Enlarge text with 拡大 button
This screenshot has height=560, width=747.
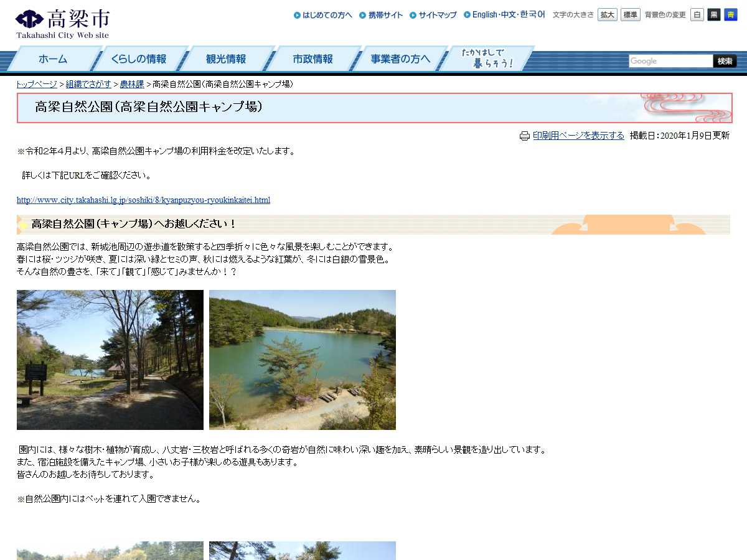(x=607, y=15)
